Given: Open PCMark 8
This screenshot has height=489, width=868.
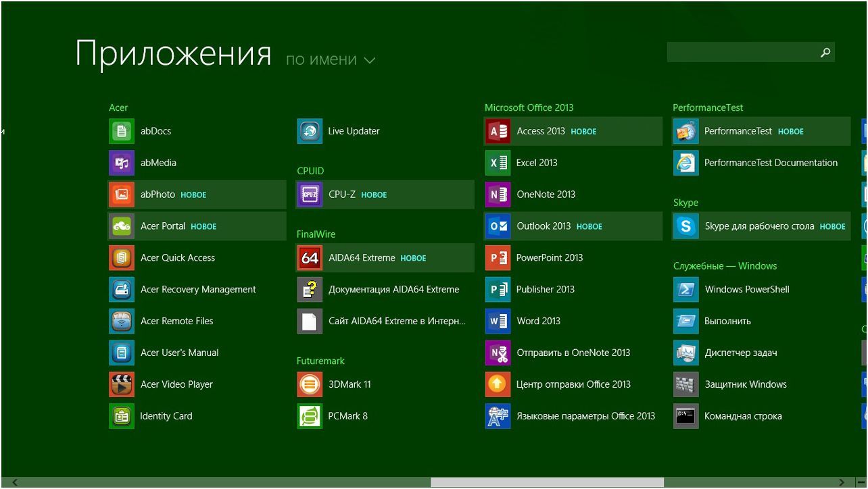Looking at the screenshot, I should click(348, 416).
